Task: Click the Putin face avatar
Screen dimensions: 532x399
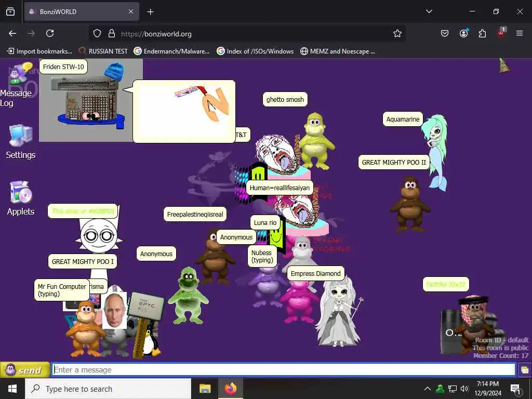Action: coord(115,310)
